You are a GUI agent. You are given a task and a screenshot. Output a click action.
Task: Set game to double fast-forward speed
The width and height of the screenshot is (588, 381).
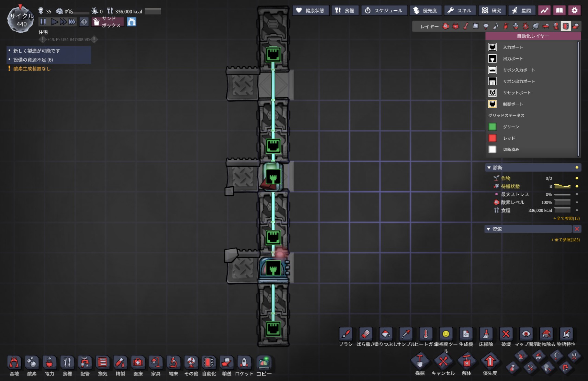click(x=63, y=22)
